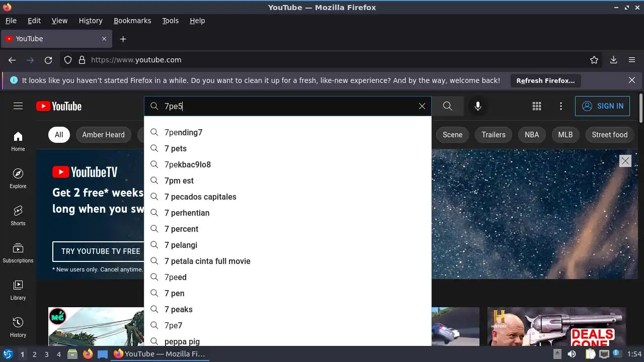Image resolution: width=644 pixels, height=362 pixels.
Task: Select the All filter chip
Action: point(59,135)
